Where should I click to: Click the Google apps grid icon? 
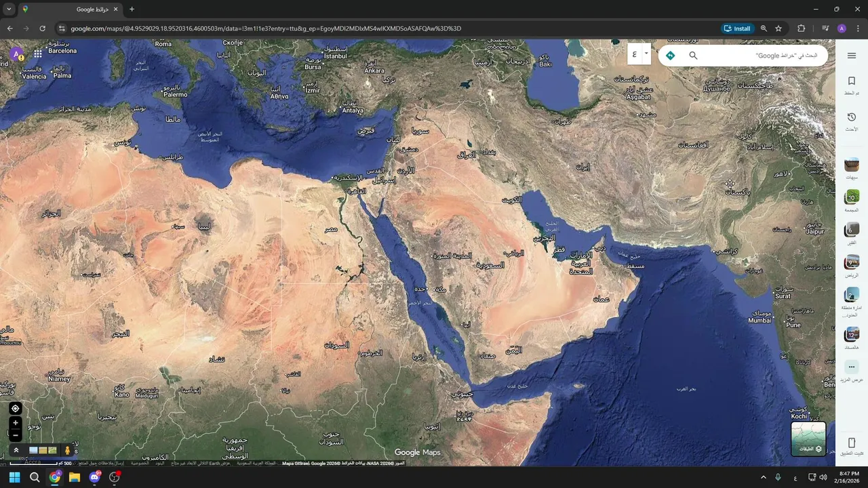tap(38, 54)
